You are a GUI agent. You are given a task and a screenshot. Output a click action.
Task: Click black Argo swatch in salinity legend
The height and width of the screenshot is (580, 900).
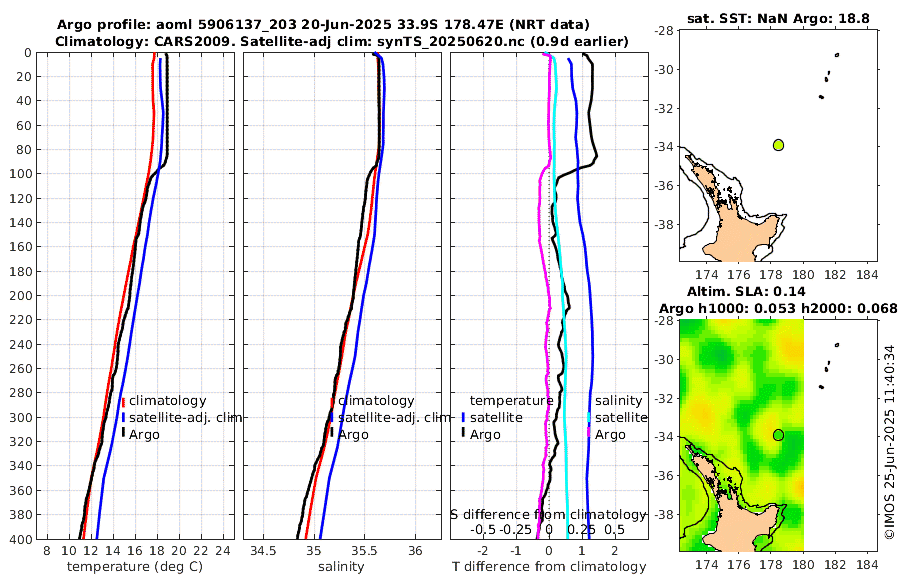coord(332,434)
